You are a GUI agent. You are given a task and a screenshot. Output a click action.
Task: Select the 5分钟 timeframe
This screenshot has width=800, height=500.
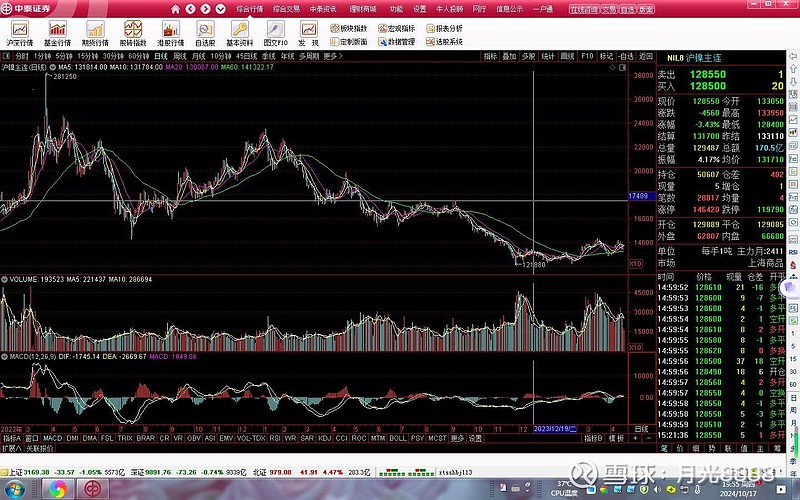[65, 57]
